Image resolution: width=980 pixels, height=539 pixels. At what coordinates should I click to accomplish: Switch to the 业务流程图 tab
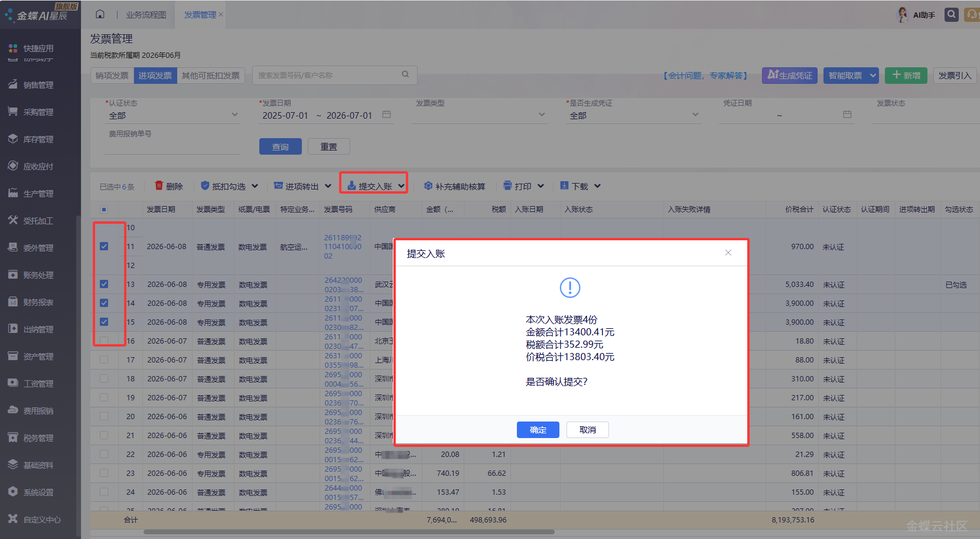pos(146,15)
